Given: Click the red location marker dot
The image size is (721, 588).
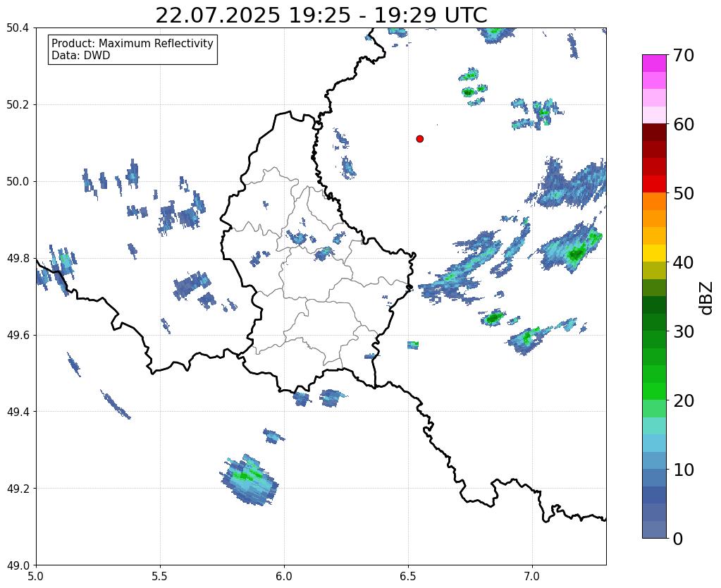Looking at the screenshot, I should coord(419,139).
